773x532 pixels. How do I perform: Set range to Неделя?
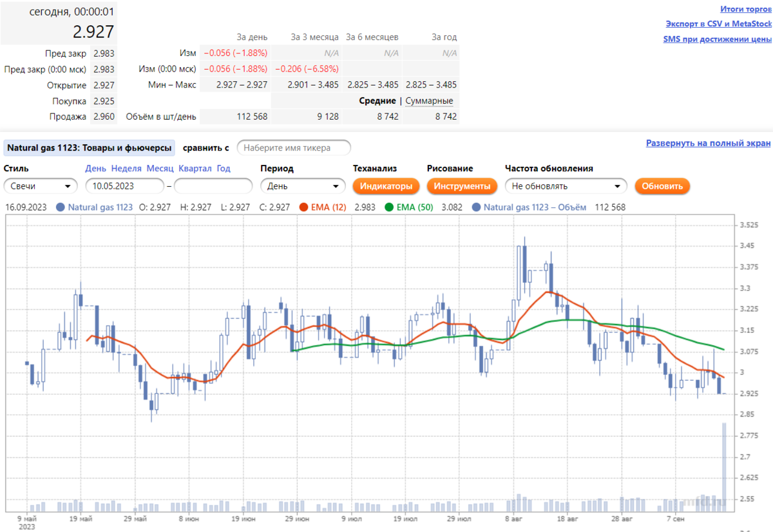(126, 168)
